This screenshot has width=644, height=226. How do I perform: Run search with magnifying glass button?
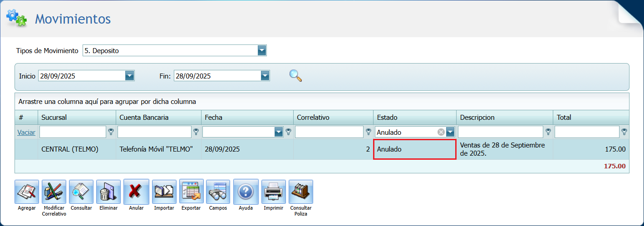coord(295,75)
